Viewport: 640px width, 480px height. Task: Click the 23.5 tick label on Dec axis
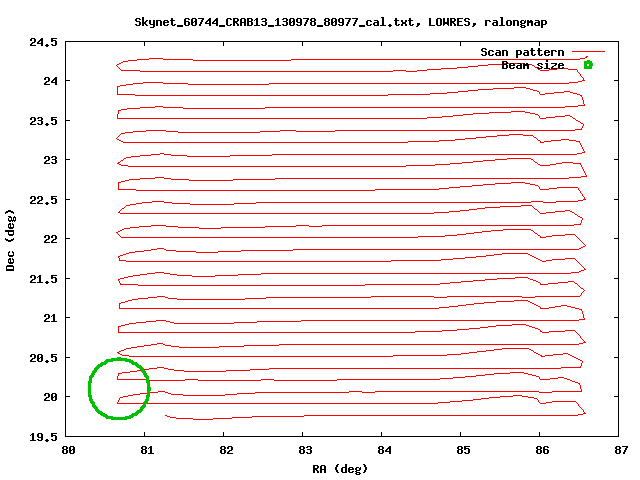(43, 121)
